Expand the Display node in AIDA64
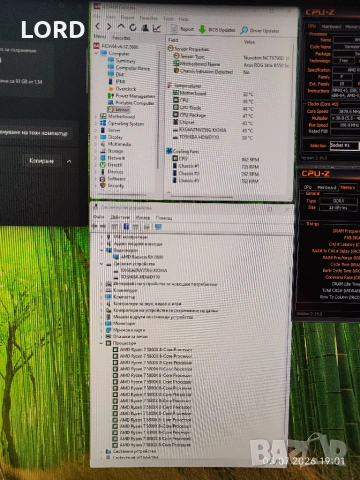 click(96, 137)
